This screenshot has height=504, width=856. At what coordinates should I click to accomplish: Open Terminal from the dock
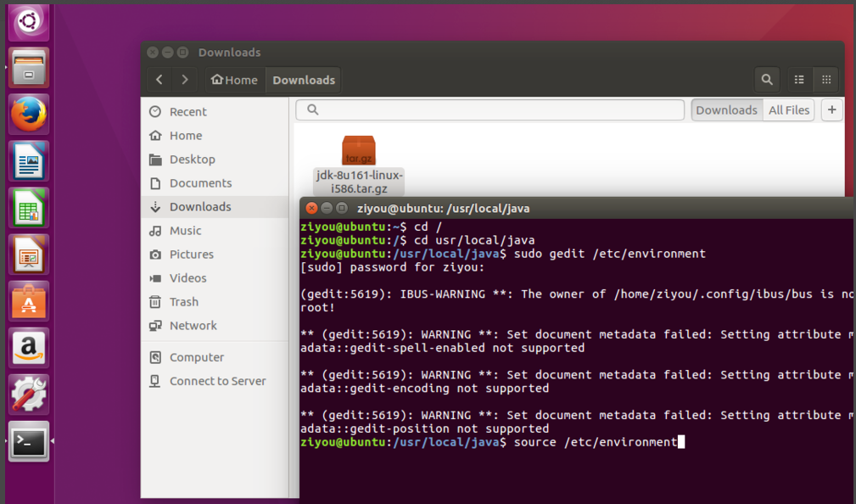pos(28,441)
